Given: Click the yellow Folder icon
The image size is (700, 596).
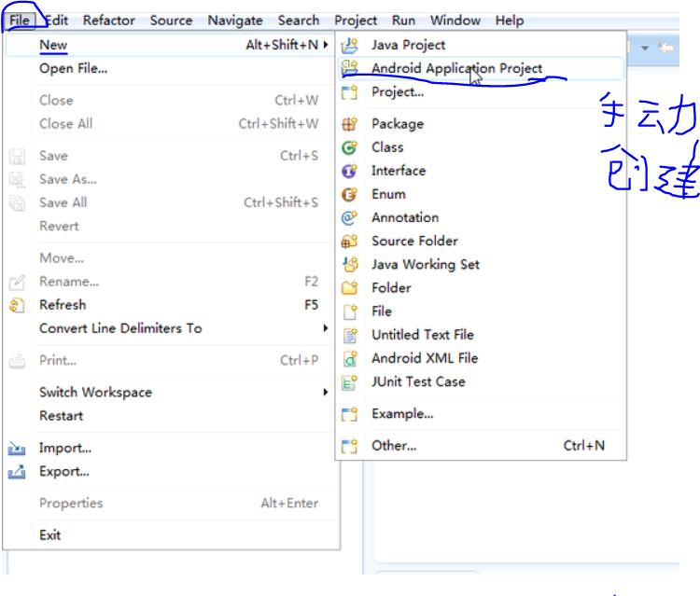Looking at the screenshot, I should tap(350, 287).
